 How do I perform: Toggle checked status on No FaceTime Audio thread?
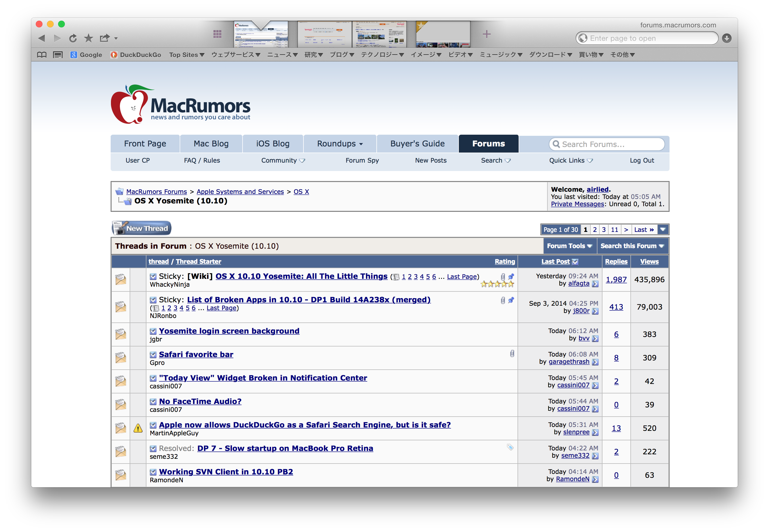point(153,401)
